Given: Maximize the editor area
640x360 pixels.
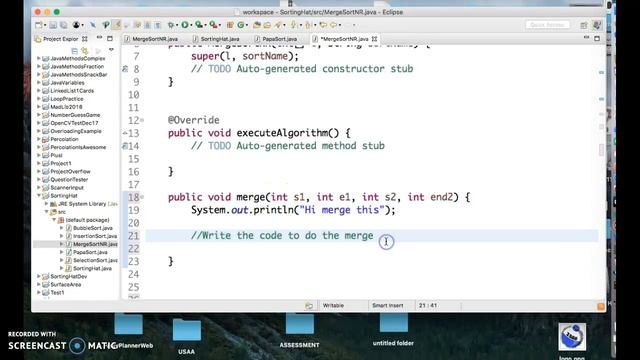Looking at the screenshot, I should (597, 38).
